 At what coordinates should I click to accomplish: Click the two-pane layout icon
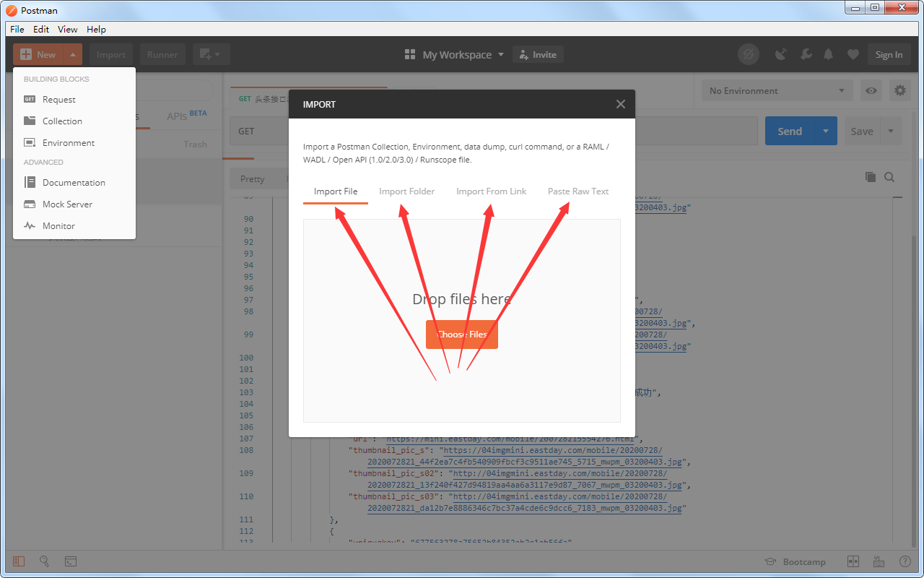pyautogui.click(x=853, y=561)
